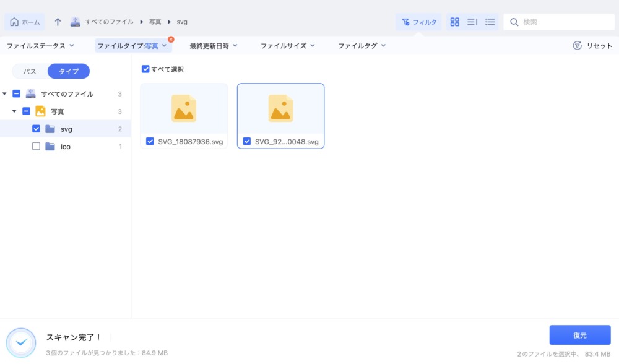
Task: Click the scan complete checkmark icon
Action: pyautogui.click(x=21, y=342)
